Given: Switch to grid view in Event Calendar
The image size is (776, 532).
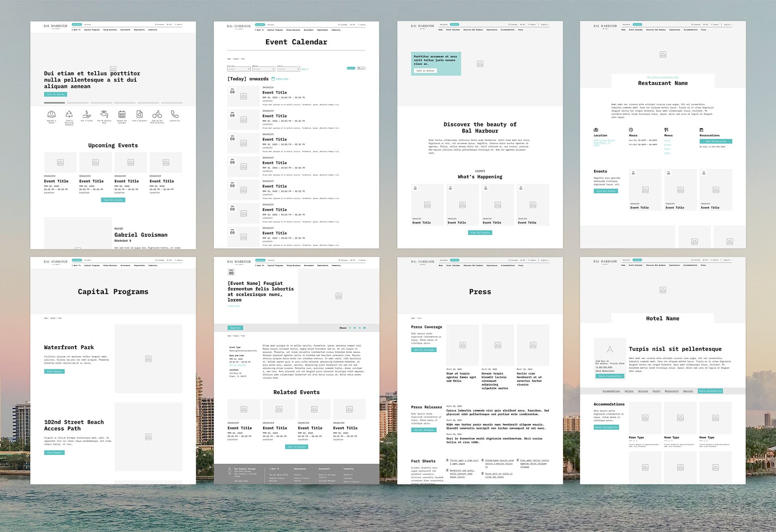Looking at the screenshot, I should click(x=361, y=68).
